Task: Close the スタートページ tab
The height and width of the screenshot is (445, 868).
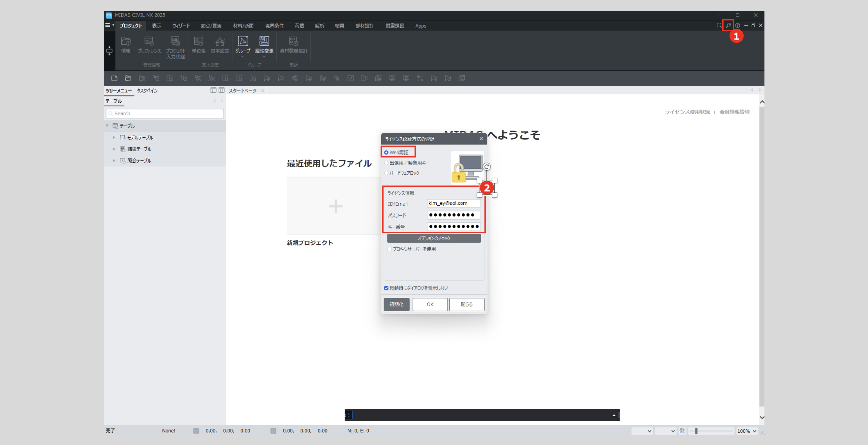Action: click(263, 91)
